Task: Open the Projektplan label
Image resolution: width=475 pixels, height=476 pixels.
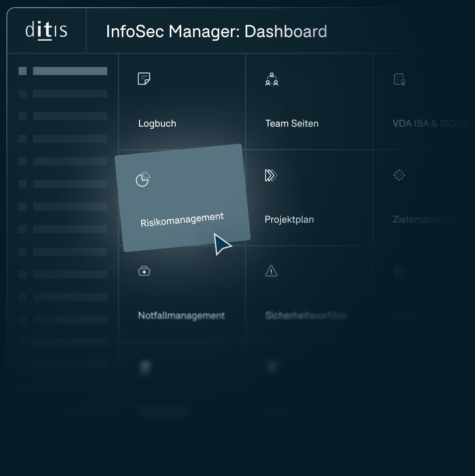Action: click(x=289, y=219)
